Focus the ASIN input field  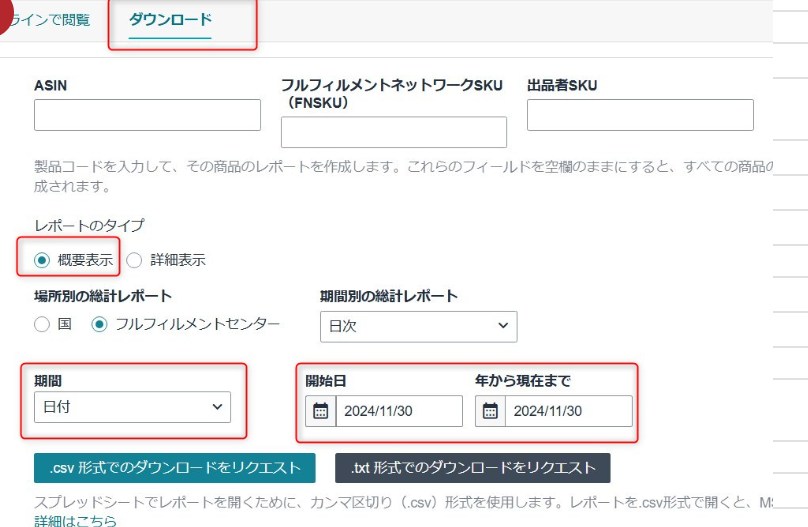147,115
